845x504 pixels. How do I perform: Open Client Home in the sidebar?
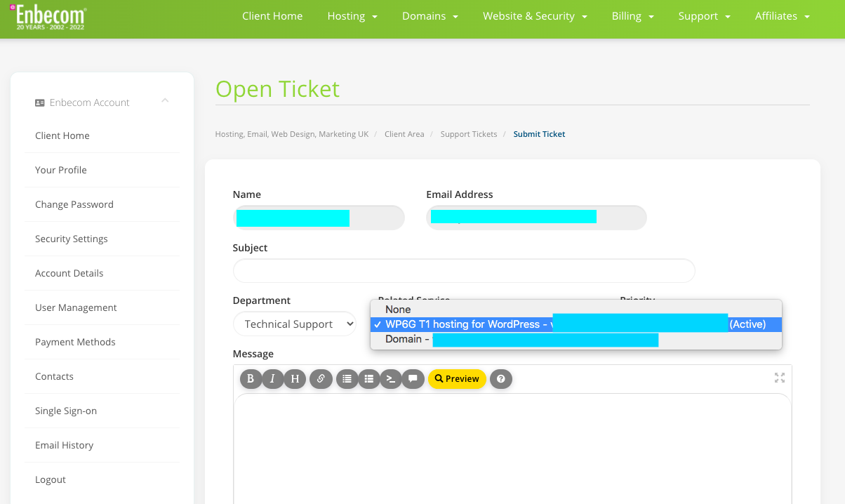click(62, 135)
